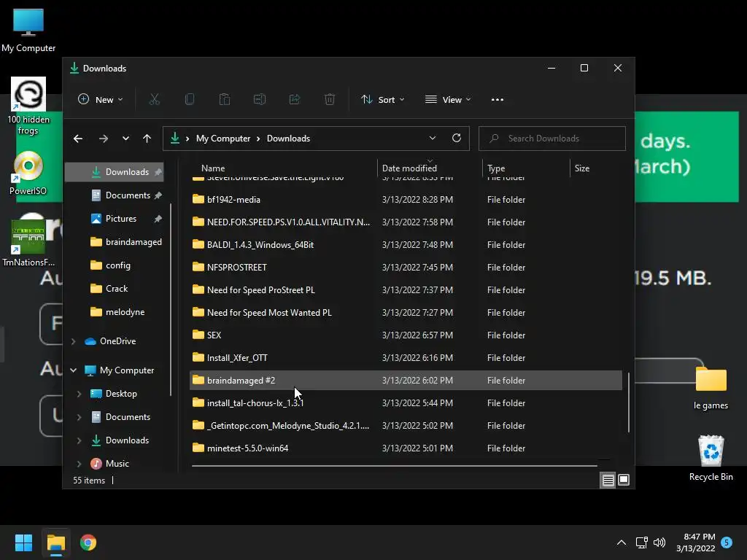The width and height of the screenshot is (747, 560).
Task: Select pinned Documents in quick access
Action: [115, 195]
